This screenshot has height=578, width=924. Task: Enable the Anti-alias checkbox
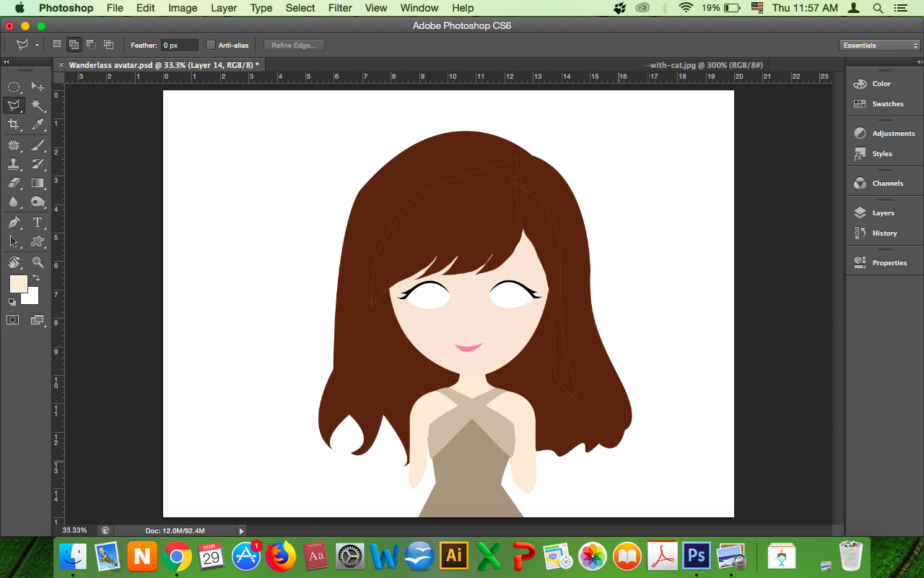coord(211,45)
